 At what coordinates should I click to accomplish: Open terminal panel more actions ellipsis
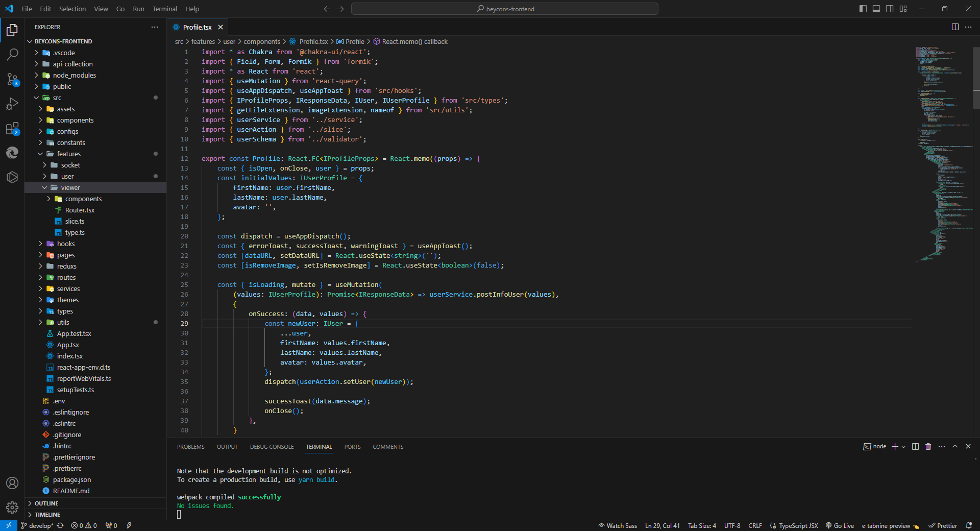click(x=942, y=446)
